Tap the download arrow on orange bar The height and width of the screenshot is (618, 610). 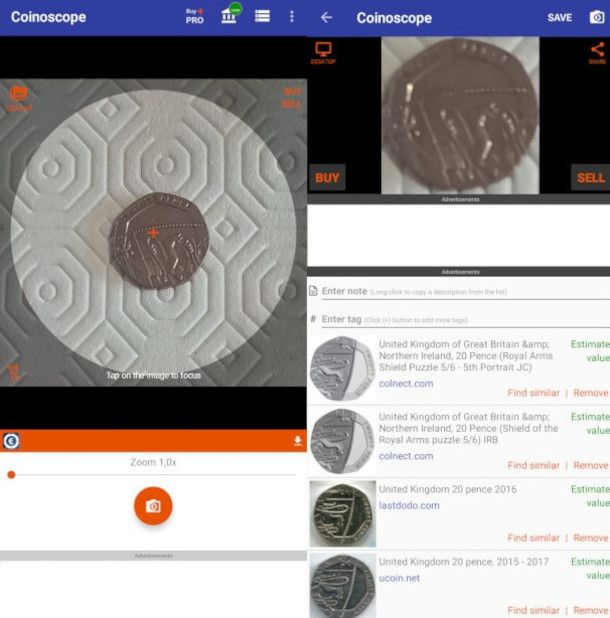coord(298,441)
